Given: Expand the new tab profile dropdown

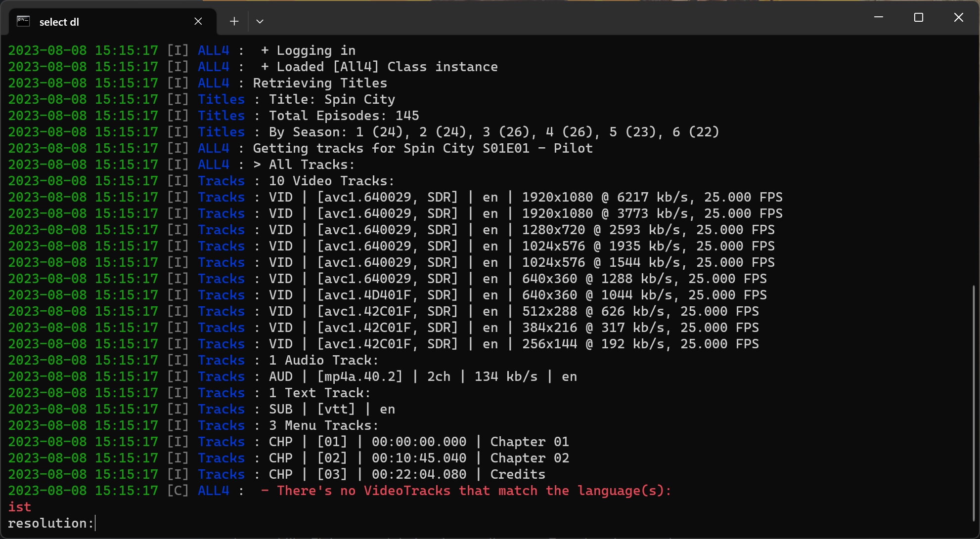Looking at the screenshot, I should 260,21.
